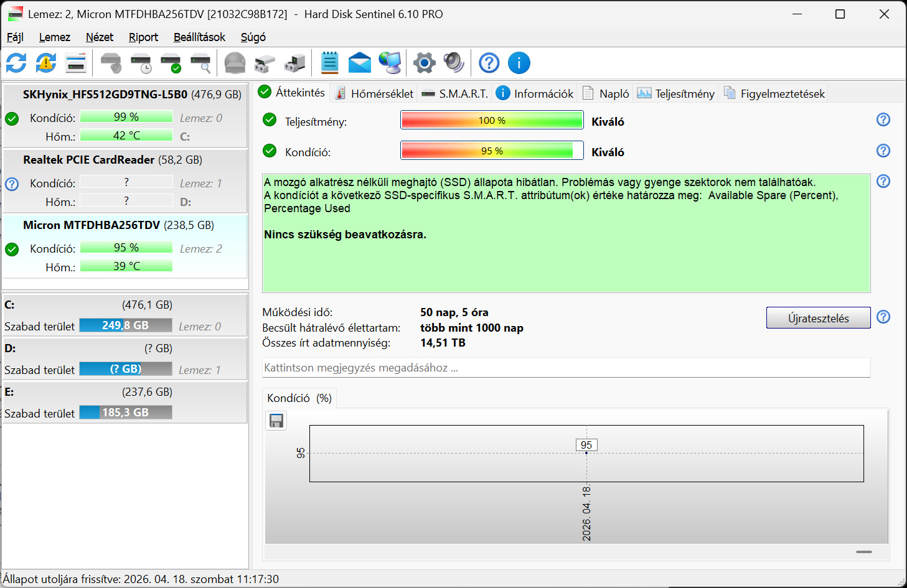Switch to the Teljesítmény tab
The height and width of the screenshot is (588, 907).
pyautogui.click(x=676, y=93)
